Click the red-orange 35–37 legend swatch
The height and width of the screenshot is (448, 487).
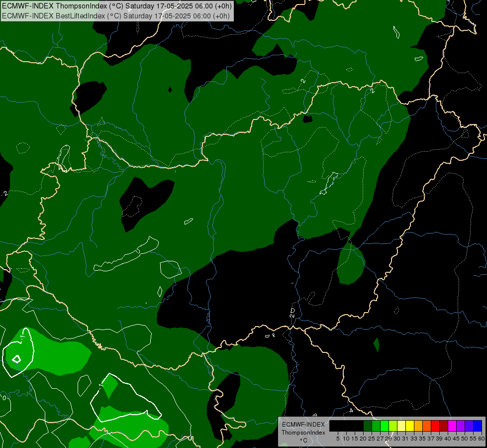click(427, 426)
